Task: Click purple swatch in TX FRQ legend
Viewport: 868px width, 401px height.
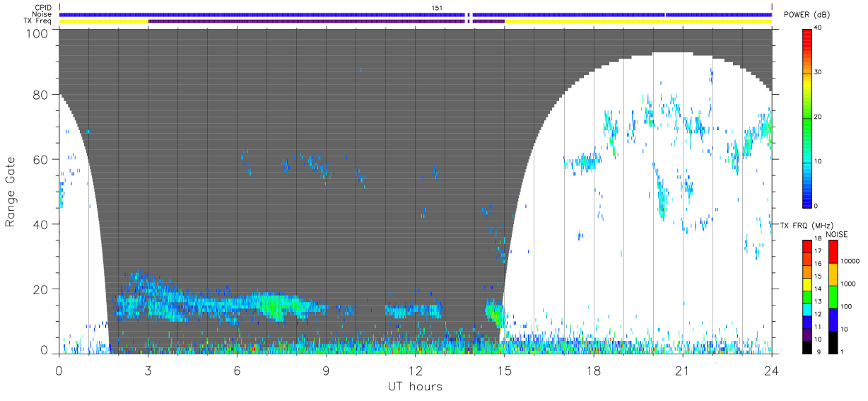Action: [x=807, y=334]
